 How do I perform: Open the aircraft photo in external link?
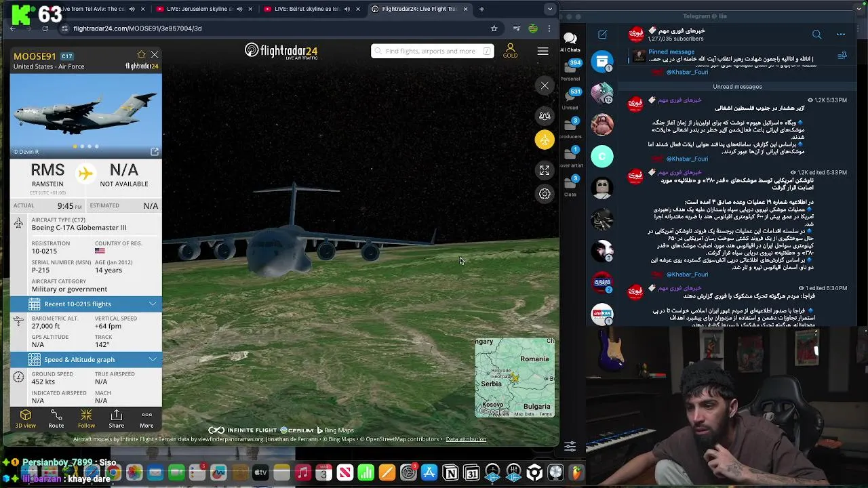point(155,152)
